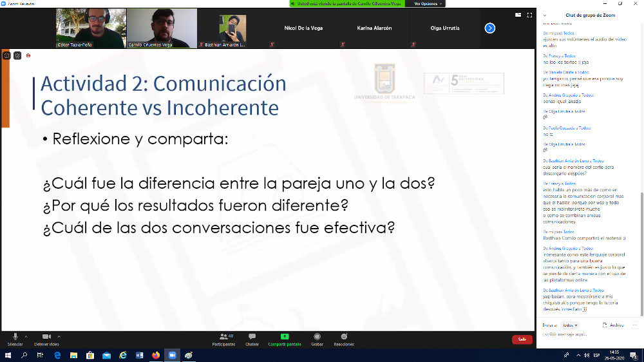Expand the Ver Opciones dropdown
Image resolution: width=644 pixels, height=362 pixels.
tap(428, 4)
